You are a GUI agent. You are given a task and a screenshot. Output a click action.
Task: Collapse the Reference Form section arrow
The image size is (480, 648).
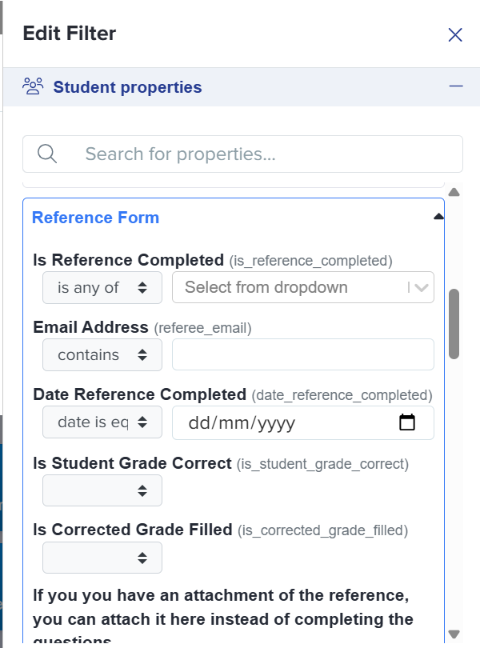coord(438,216)
